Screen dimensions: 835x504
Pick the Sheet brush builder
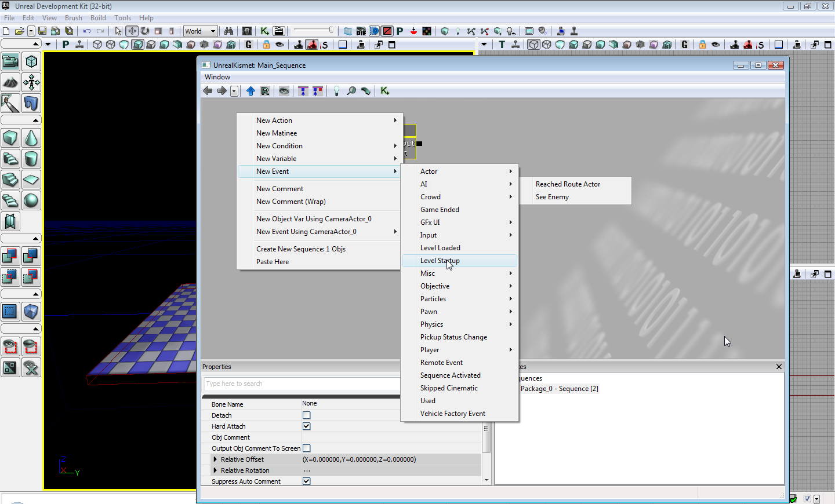(31, 180)
